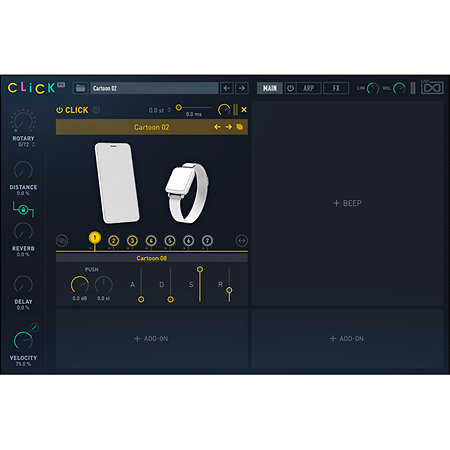This screenshot has height=450, width=450.
Task: Add a left ADD-ON layer
Action: 151,339
